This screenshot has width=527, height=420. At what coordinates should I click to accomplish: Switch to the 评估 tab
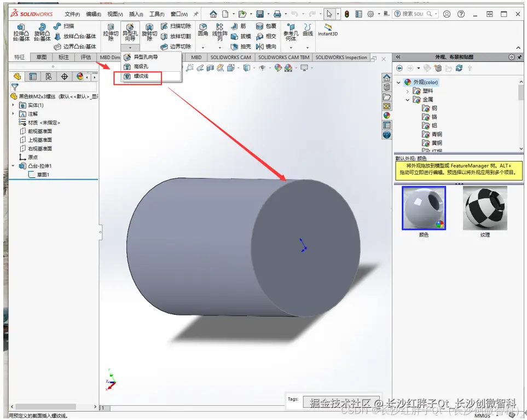86,57
